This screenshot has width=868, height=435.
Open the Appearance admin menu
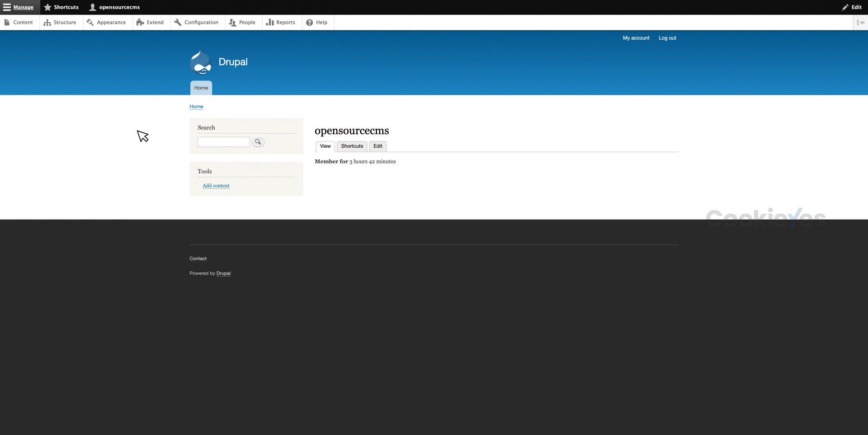107,22
